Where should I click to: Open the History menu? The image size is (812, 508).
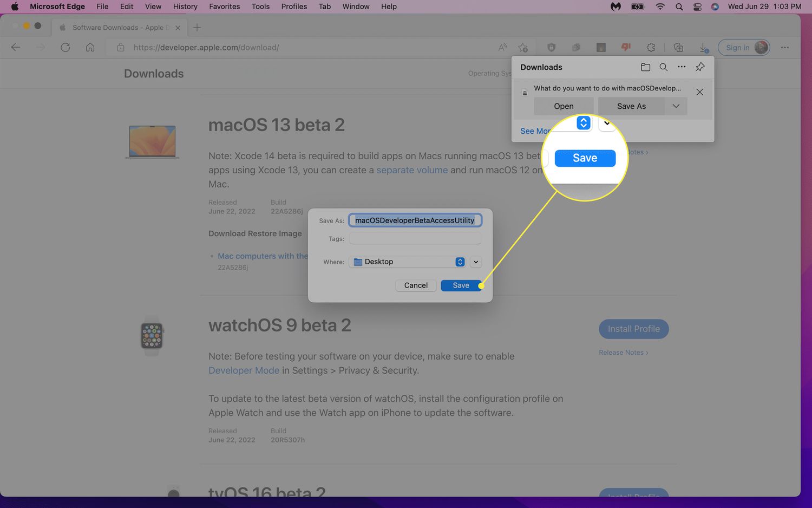pyautogui.click(x=185, y=6)
